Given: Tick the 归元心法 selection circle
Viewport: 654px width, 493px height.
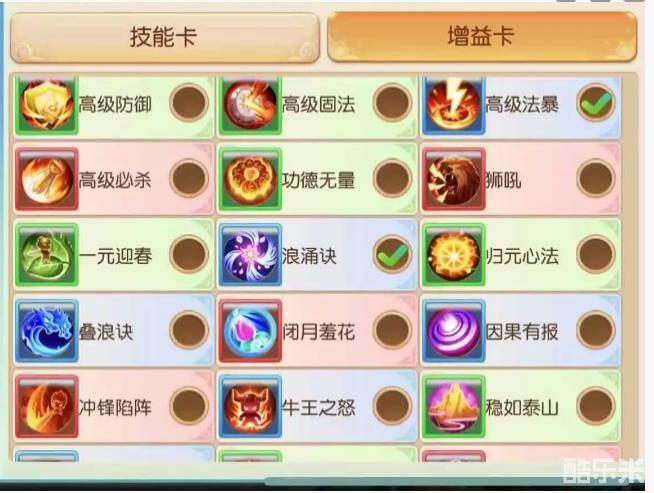Looking at the screenshot, I should (596, 254).
